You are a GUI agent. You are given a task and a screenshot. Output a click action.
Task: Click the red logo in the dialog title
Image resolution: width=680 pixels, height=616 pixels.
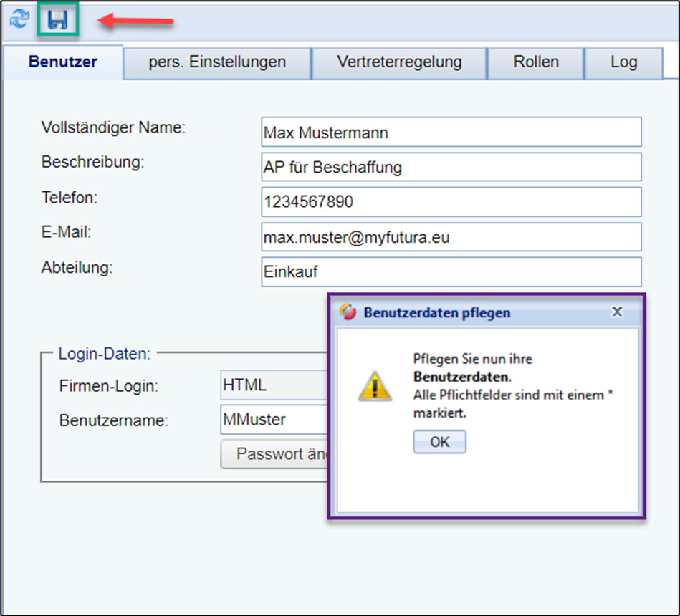click(348, 312)
